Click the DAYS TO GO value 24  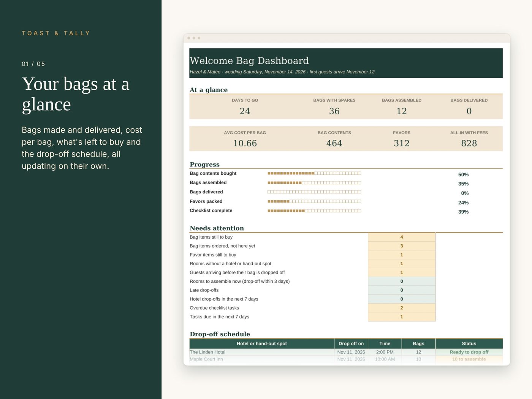click(245, 111)
